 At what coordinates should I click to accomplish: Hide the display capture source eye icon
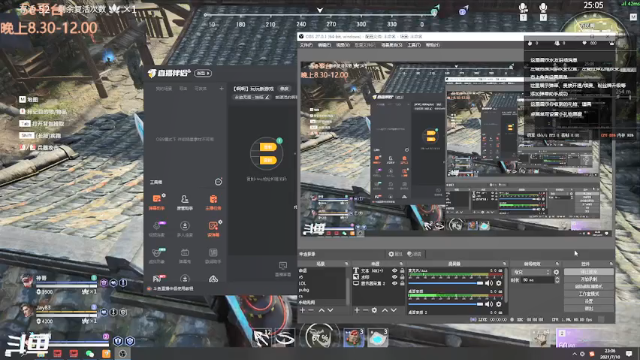coord(394,283)
